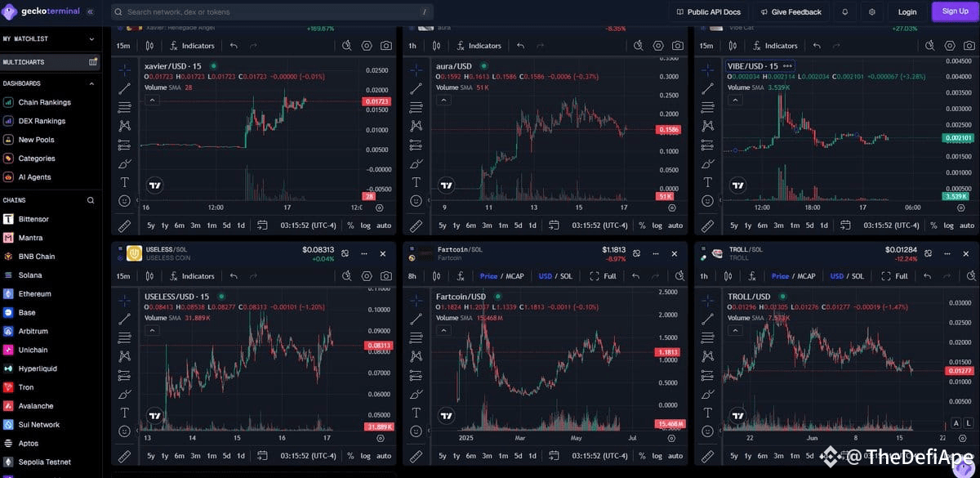The width and height of the screenshot is (980, 478).
Task: Open the candlestick chart type in xavier chart
Action: pos(149,46)
